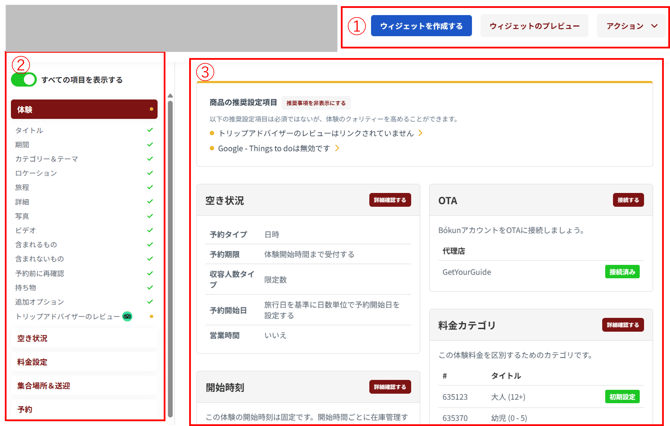
Task: Click 推奨事項を非表示にする button
Action: click(316, 103)
